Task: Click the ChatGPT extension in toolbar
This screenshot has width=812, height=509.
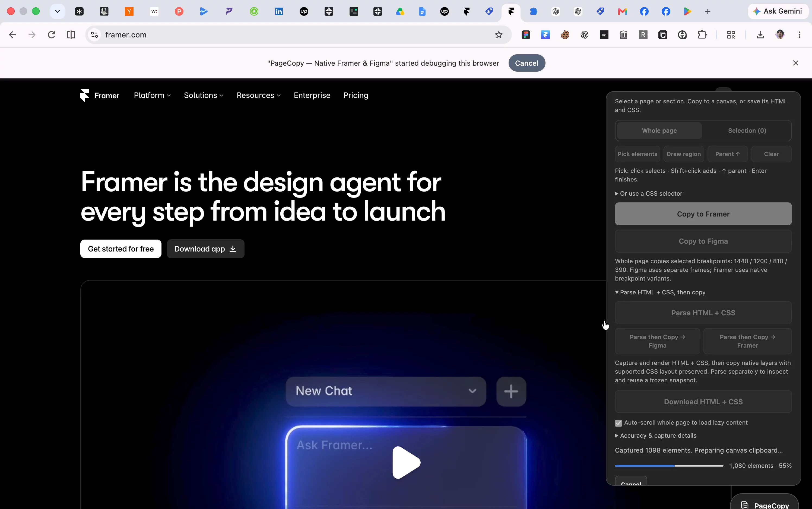Action: tap(584, 35)
